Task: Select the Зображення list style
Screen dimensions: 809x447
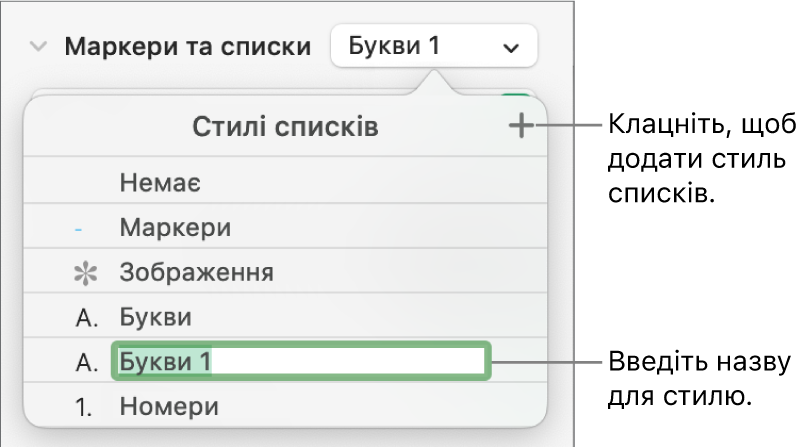Action: (x=196, y=272)
